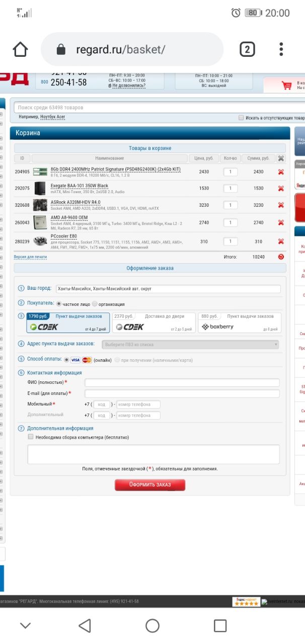
Task: Open Версия для печати link
Action: [30, 257]
